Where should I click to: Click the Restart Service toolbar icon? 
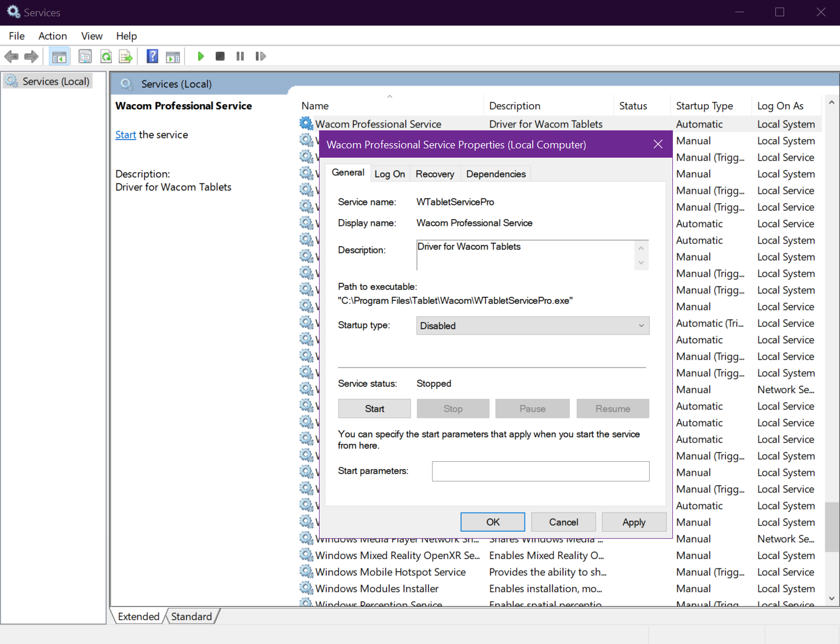(x=260, y=56)
